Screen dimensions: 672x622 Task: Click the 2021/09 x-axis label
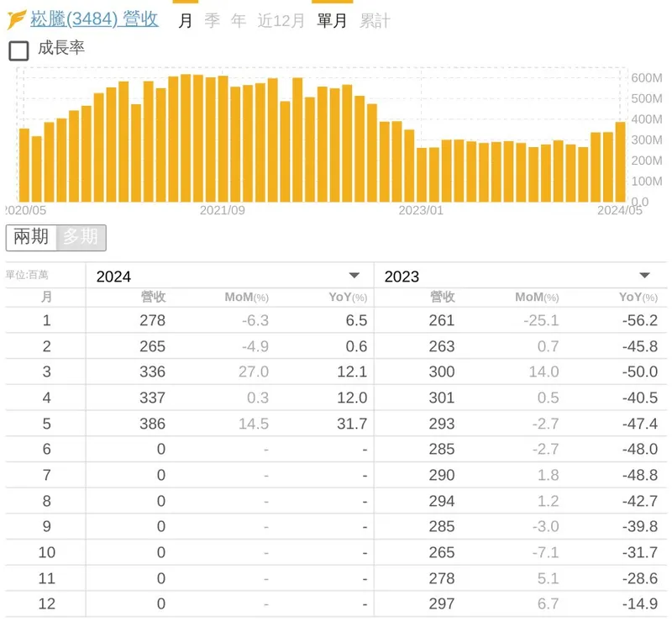tap(223, 211)
